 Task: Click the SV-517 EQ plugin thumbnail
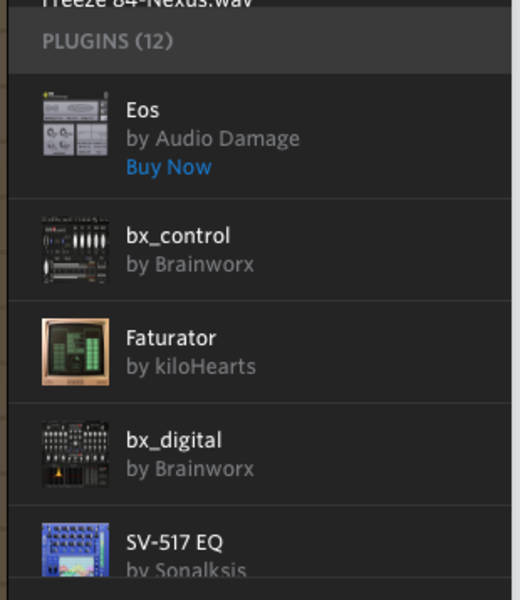(x=75, y=550)
